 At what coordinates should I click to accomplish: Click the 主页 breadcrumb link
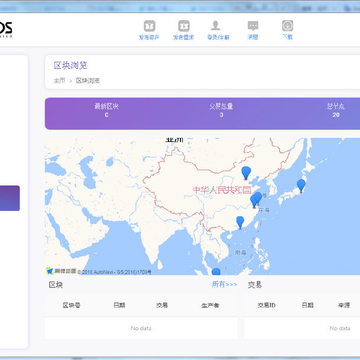click(59, 81)
